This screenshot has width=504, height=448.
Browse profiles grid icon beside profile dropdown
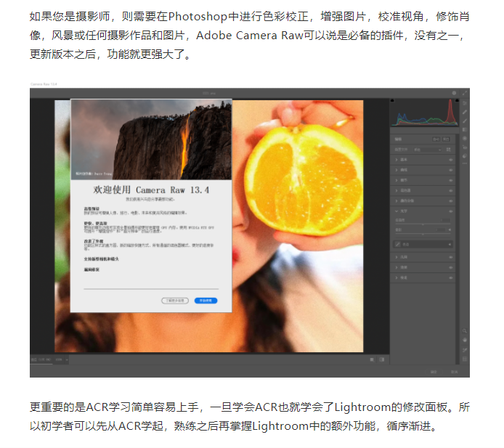(448, 150)
